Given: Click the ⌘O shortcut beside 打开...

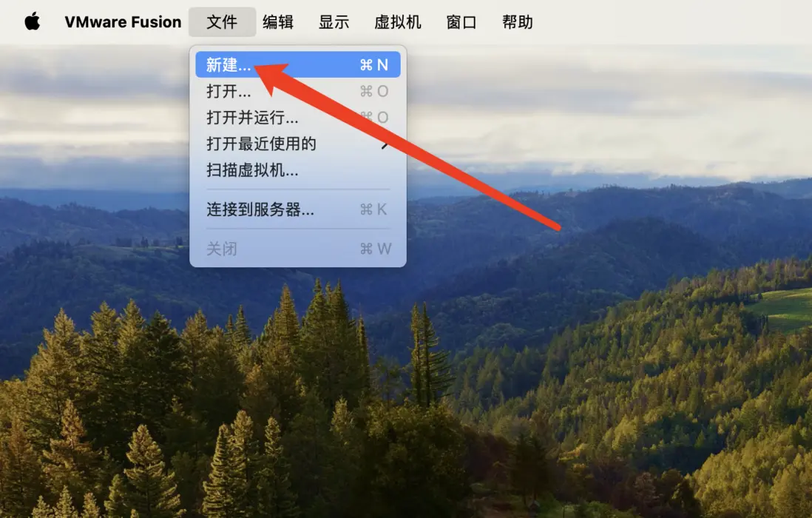Looking at the screenshot, I should click(374, 91).
